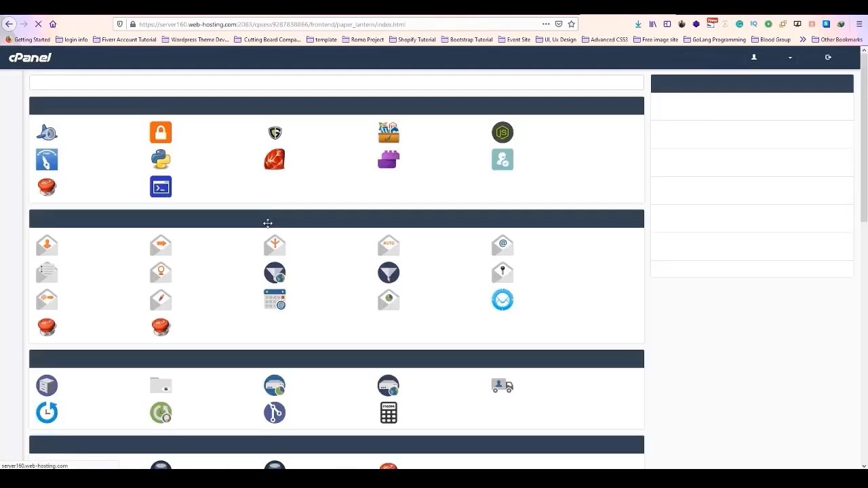
Task: Open the envelope with right arrow icon
Action: point(161,245)
